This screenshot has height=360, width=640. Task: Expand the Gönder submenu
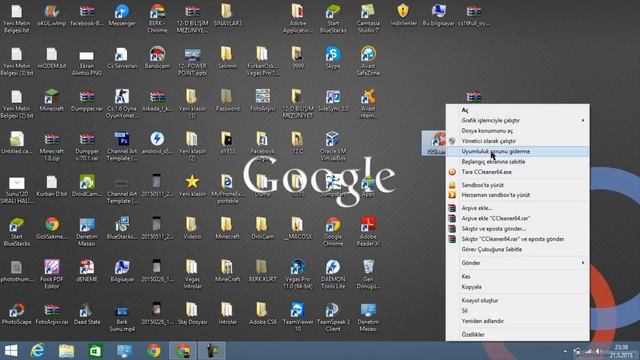tap(518, 263)
